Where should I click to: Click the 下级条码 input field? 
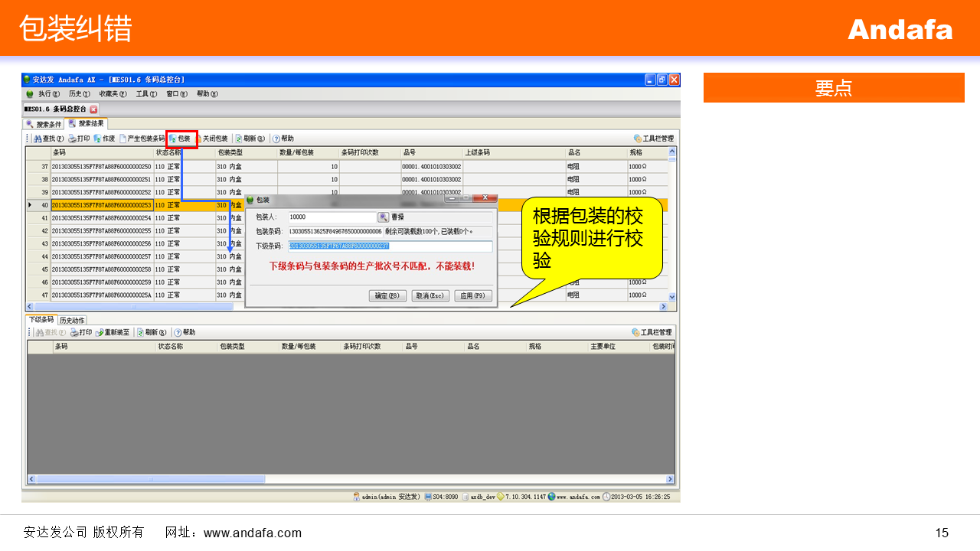390,246
